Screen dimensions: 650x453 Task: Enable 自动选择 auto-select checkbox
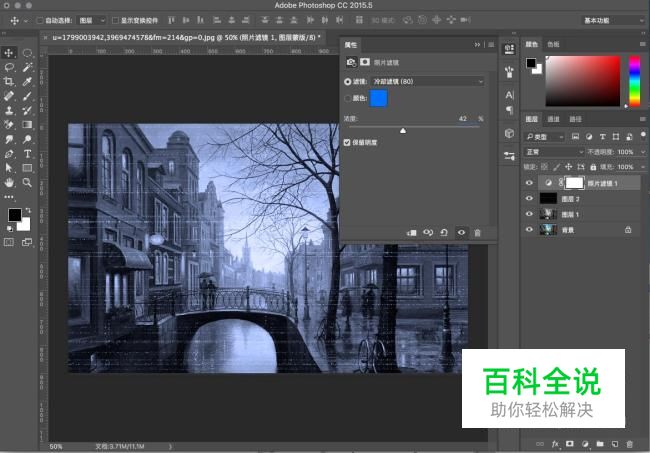[x=40, y=20]
